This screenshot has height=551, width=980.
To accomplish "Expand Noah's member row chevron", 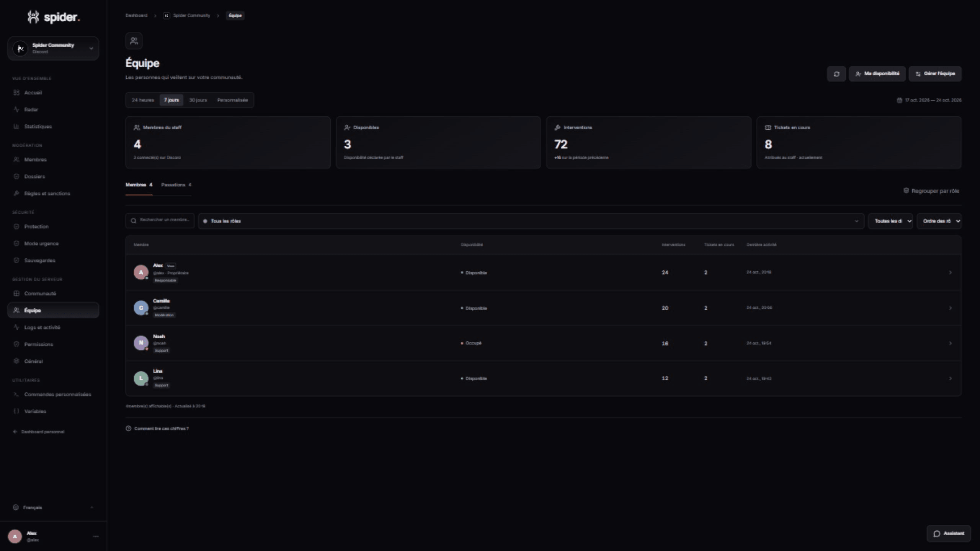I will click(950, 343).
